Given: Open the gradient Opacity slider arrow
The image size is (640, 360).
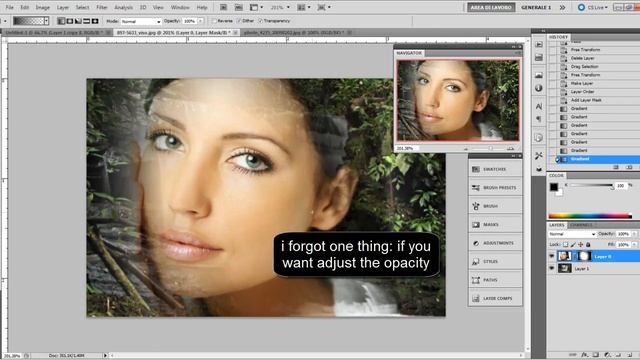Looking at the screenshot, I should pyautogui.click(x=201, y=21).
